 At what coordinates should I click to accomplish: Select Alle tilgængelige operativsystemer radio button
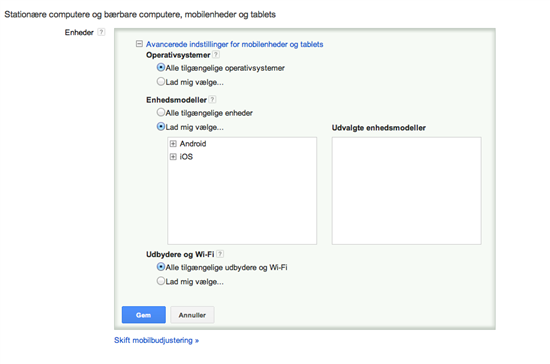pos(161,67)
